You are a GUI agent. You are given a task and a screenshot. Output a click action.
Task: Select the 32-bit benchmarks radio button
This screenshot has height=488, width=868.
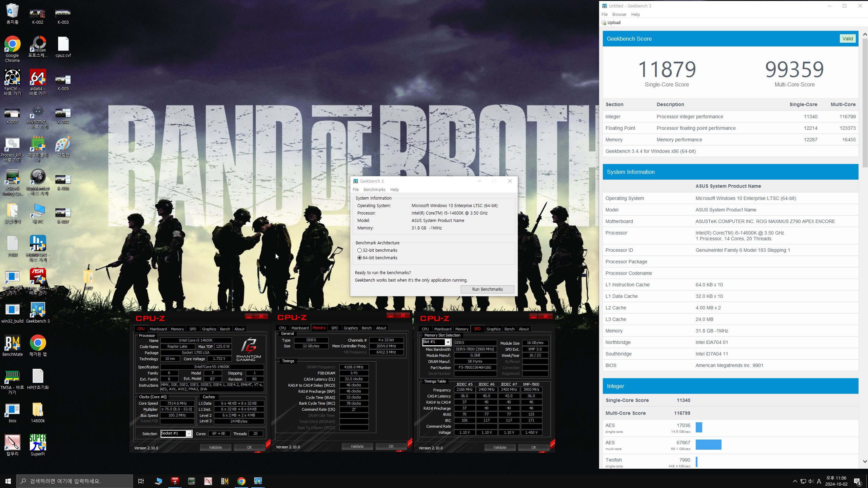click(x=359, y=250)
